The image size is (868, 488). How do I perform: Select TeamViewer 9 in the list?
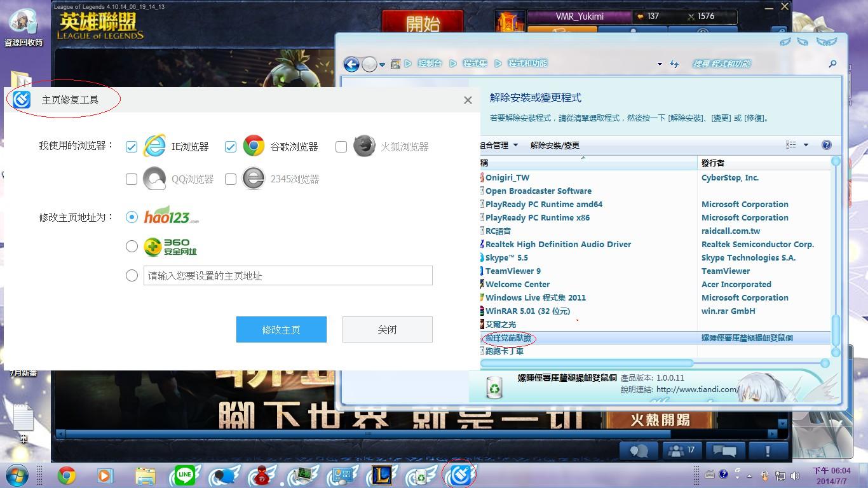pos(513,271)
